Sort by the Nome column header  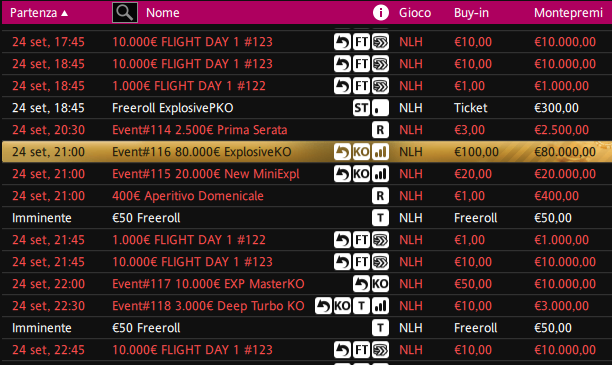point(163,13)
